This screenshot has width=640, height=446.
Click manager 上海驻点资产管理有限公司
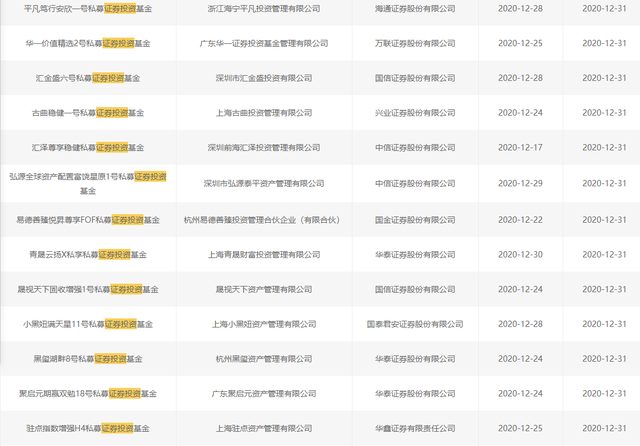[x=264, y=428]
